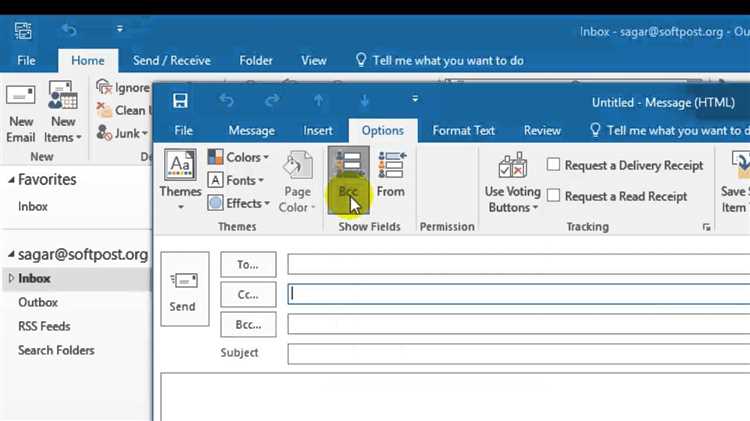Click into the Subject field

pyautogui.click(x=518, y=354)
